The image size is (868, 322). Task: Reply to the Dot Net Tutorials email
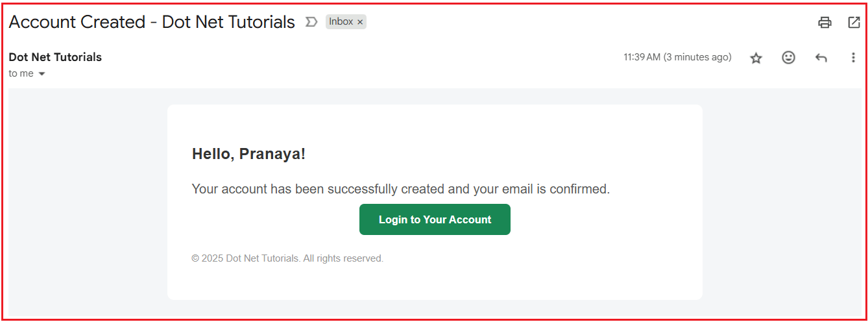(821, 58)
